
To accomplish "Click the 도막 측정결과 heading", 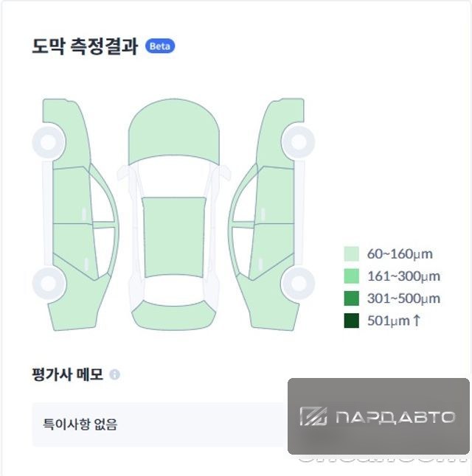I will (85, 46).
